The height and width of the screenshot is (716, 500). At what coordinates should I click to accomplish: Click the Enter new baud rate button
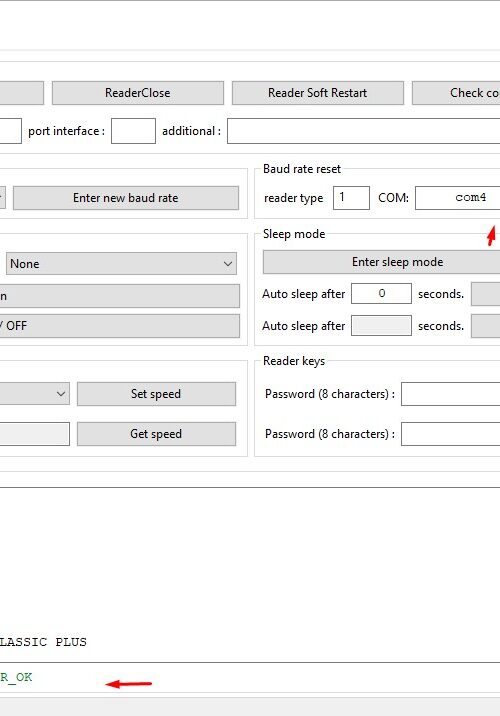click(126, 198)
